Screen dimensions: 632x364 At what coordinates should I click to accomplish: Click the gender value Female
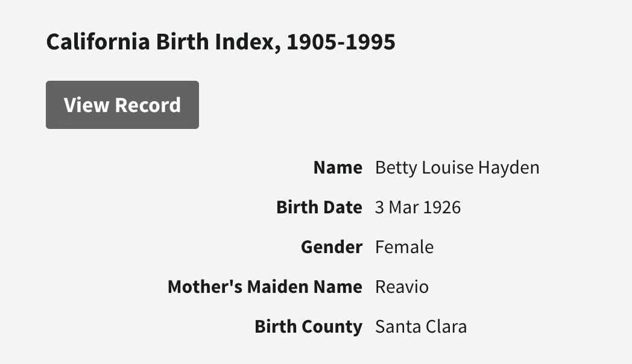(404, 247)
